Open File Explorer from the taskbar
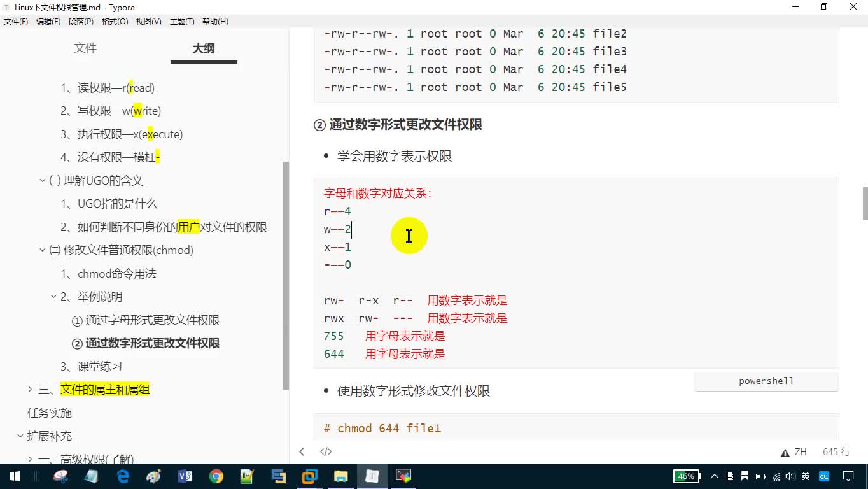 click(341, 476)
